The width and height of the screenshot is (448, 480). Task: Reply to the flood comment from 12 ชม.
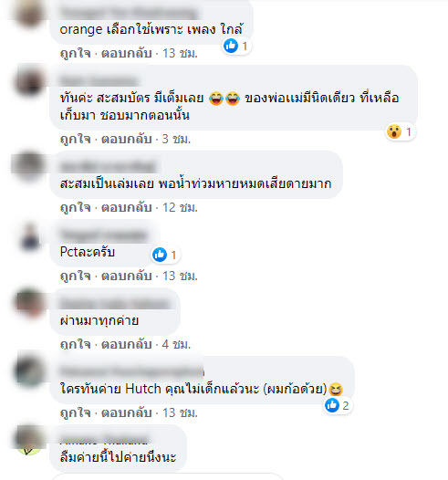coord(127,207)
